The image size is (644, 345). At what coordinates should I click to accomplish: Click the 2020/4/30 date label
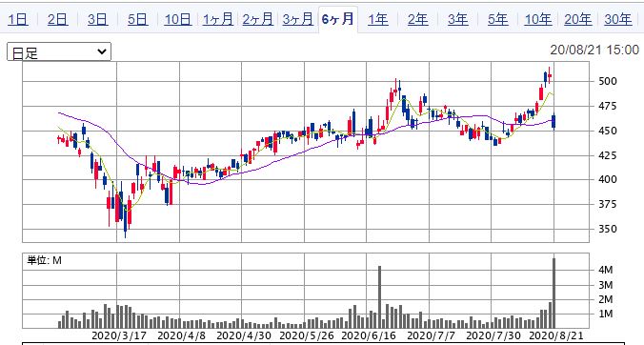point(244,335)
